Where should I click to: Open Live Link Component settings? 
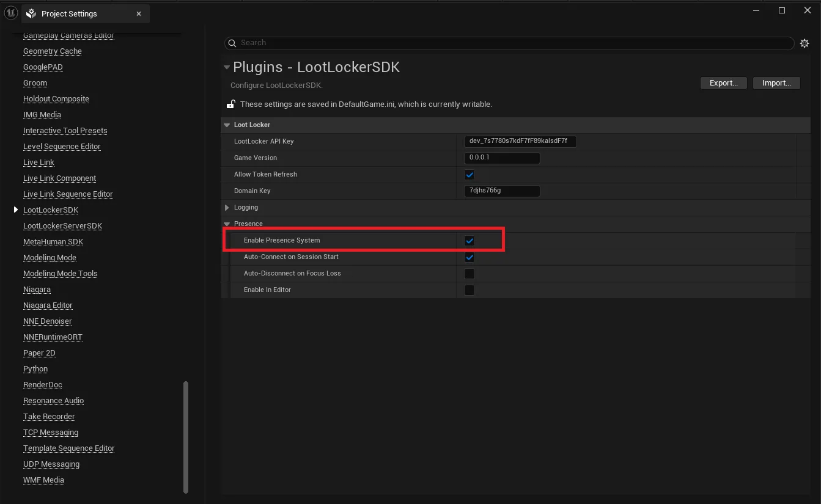point(59,178)
